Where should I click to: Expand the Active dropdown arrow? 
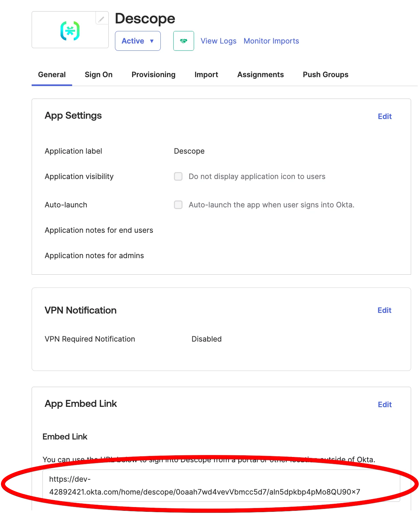click(152, 41)
